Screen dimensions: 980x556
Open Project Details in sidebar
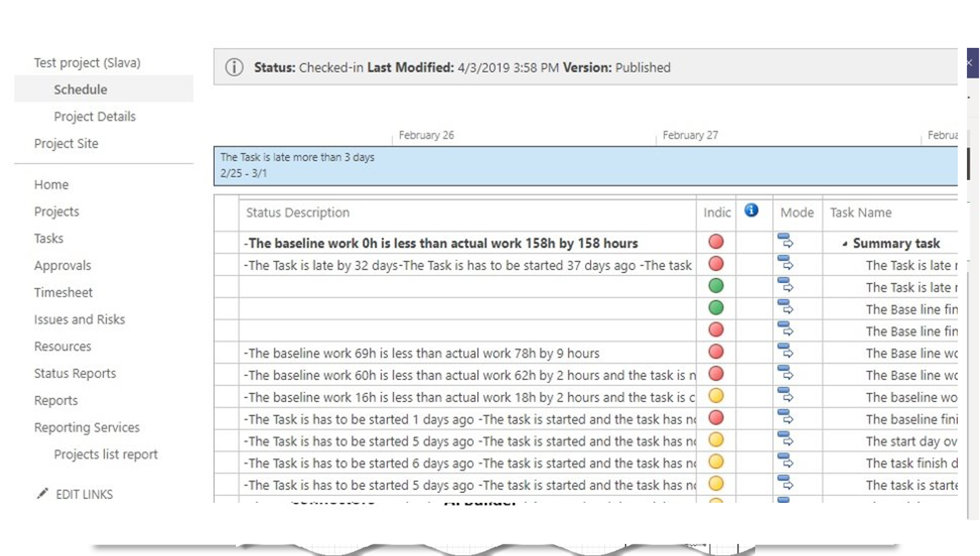95,117
